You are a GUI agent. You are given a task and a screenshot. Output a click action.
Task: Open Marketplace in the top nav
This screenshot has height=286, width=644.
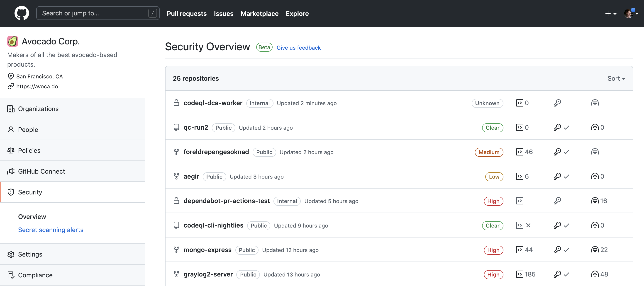pos(259,14)
